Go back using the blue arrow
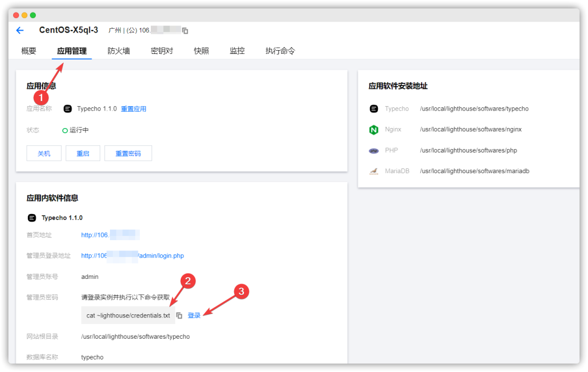 (x=20, y=31)
